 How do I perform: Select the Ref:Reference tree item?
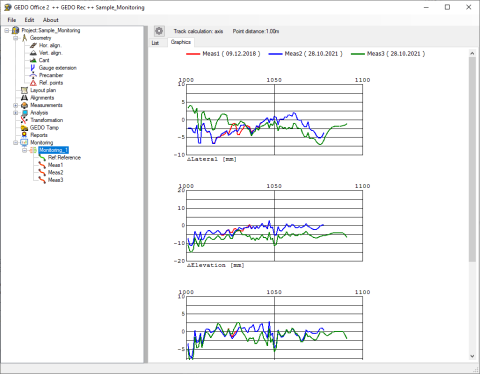point(64,158)
